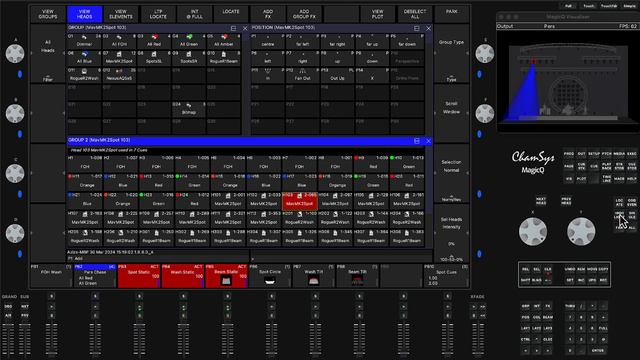Toggle selection of head H10 Green

click(x=407, y=163)
